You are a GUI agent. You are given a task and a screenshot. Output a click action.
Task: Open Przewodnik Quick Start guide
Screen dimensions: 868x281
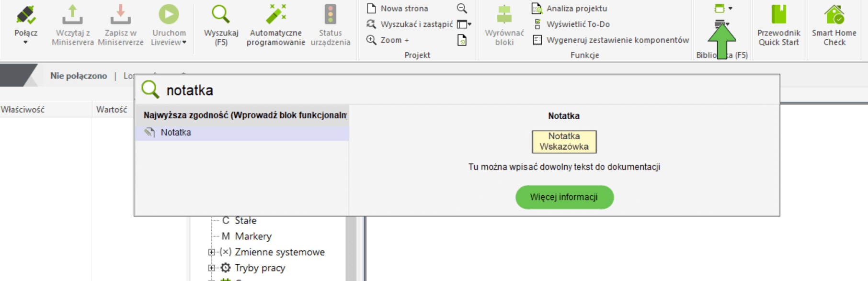(778, 16)
